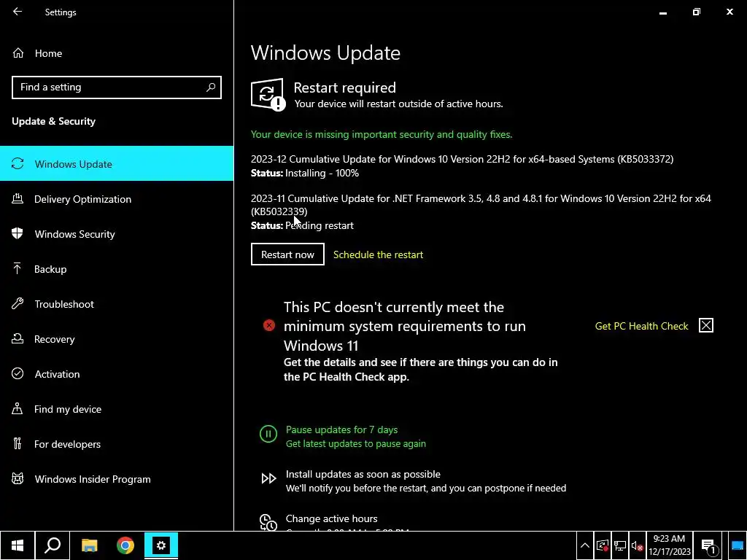Click the back arrow in Settings

pyautogui.click(x=18, y=12)
